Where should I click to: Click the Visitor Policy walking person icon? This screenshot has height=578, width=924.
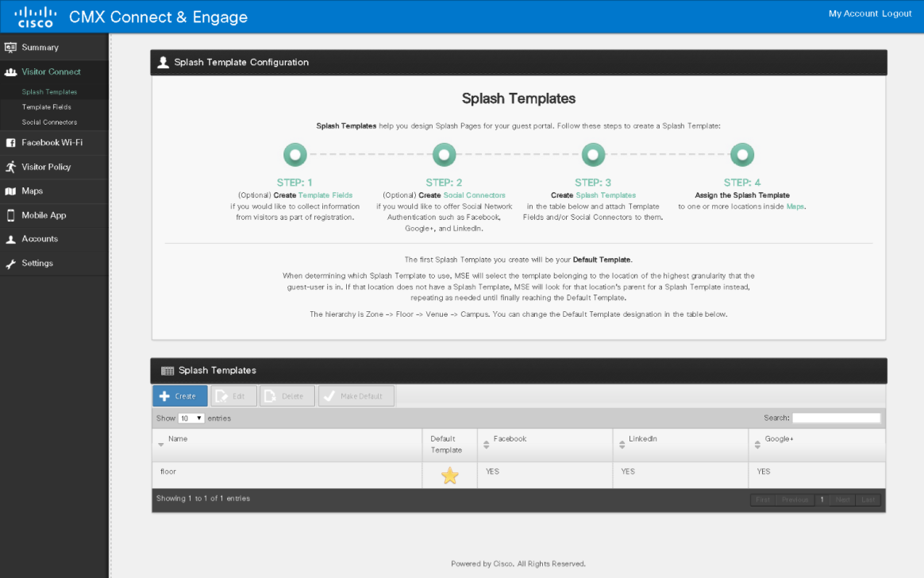[11, 167]
